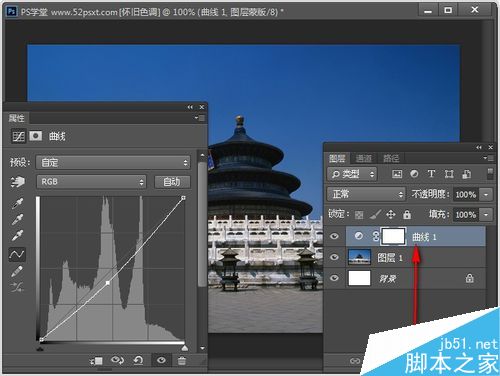Maximize the Photoshop document window
Viewport: 500px width, 376px height.
(x=448, y=10)
